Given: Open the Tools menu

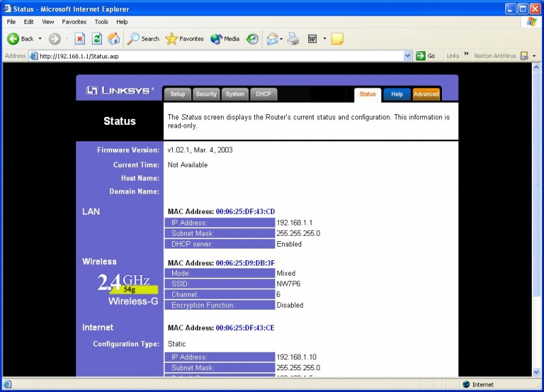Looking at the screenshot, I should tap(101, 22).
